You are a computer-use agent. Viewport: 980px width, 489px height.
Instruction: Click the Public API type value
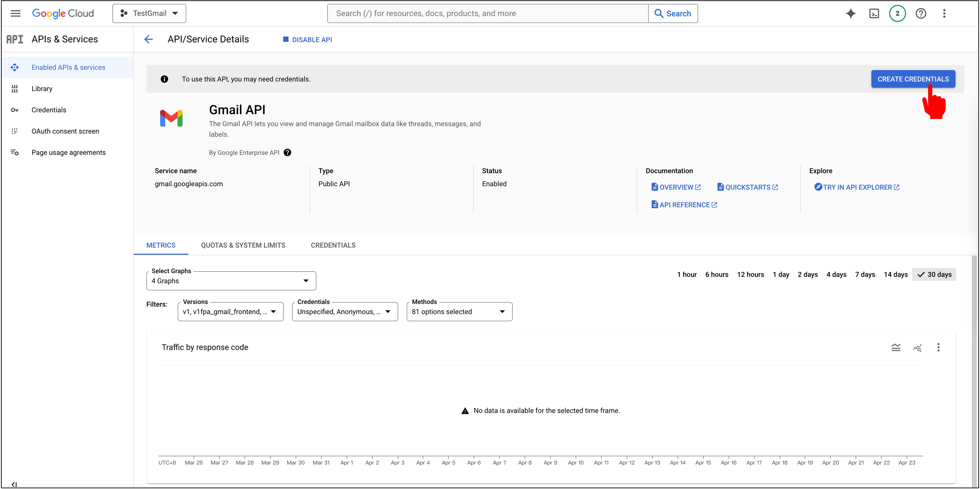334,184
